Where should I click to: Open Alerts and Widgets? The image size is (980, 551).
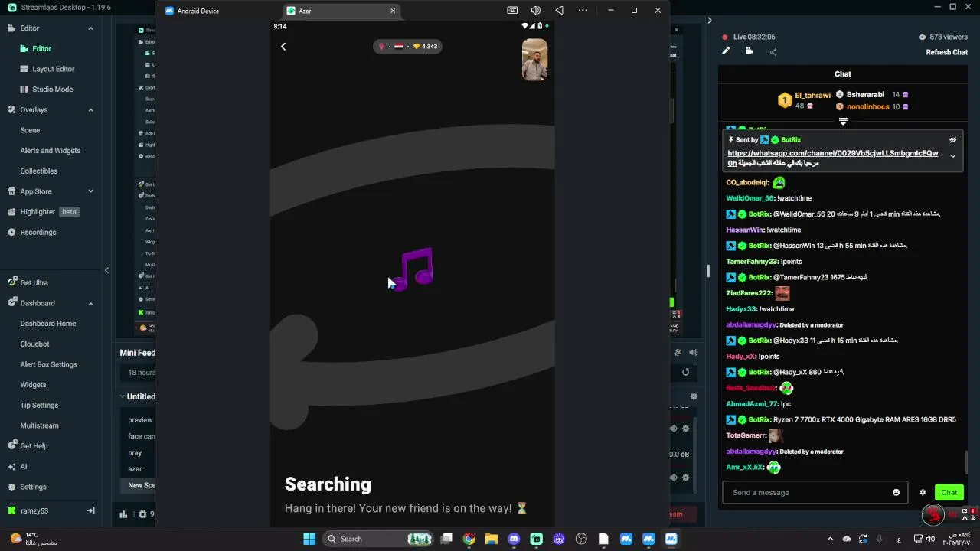pyautogui.click(x=50, y=151)
